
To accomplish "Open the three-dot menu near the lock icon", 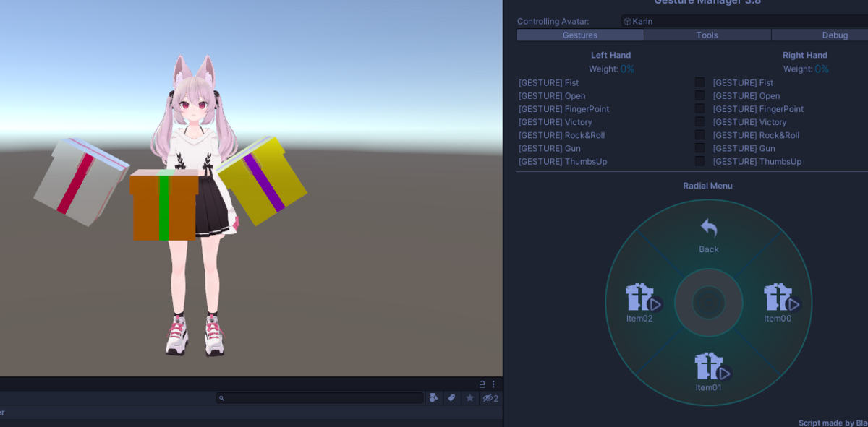I will pos(493,384).
